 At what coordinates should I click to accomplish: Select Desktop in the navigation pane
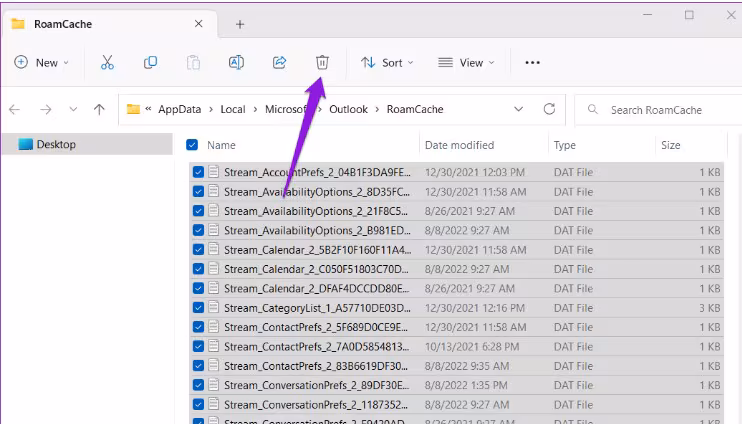87,144
